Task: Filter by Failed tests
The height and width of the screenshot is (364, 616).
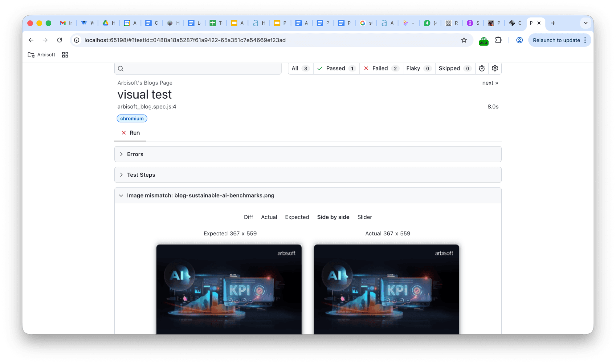Action: (381, 68)
